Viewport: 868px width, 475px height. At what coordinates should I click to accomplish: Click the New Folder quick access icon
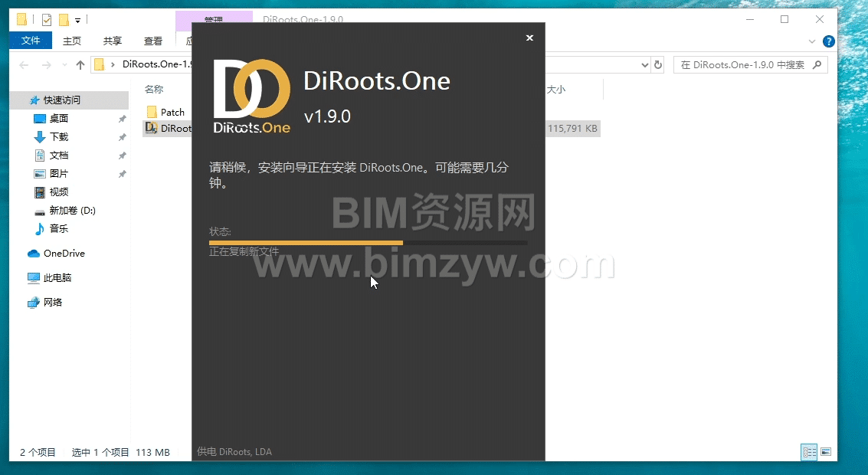click(64, 20)
